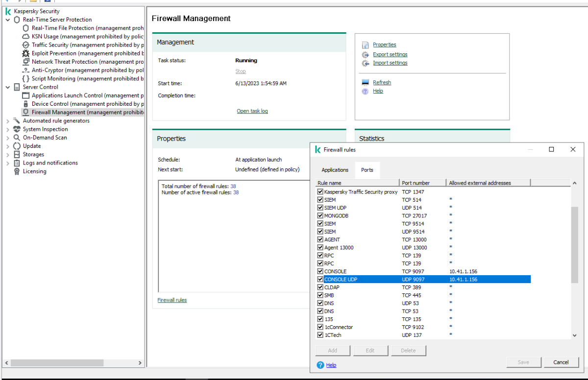Uncheck the MONGODB rule checkbox
Viewport: 588px width, 380px height.
320,216
